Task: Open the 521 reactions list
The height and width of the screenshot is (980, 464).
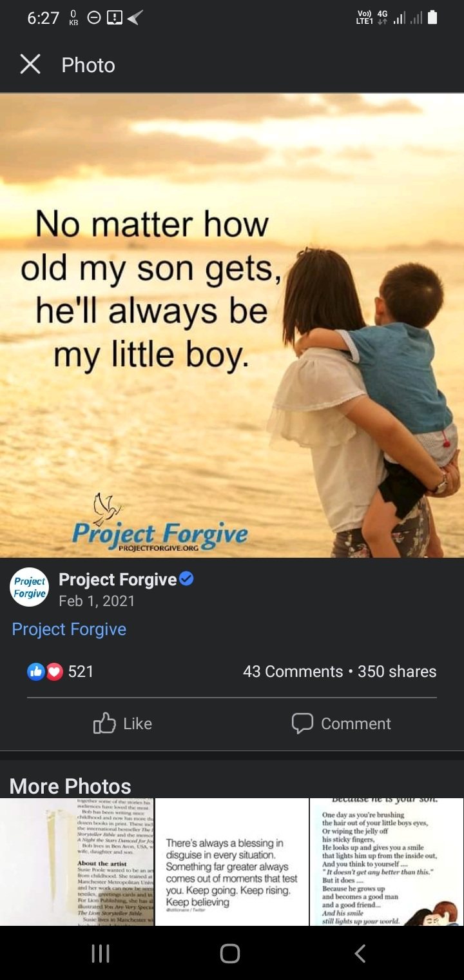Action: 81,671
